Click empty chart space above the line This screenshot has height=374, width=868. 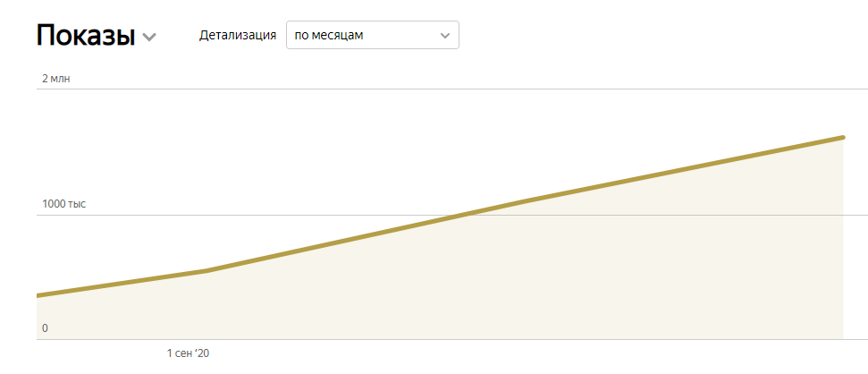coord(333,149)
